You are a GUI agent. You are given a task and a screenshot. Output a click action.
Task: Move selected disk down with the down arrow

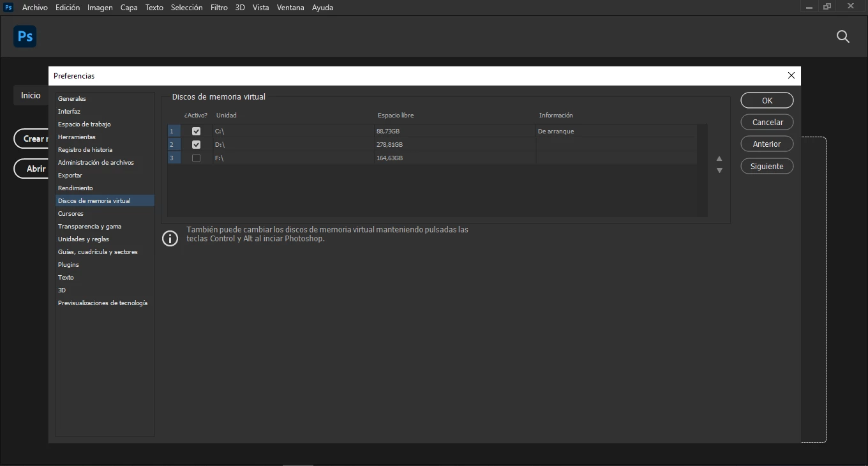point(719,170)
